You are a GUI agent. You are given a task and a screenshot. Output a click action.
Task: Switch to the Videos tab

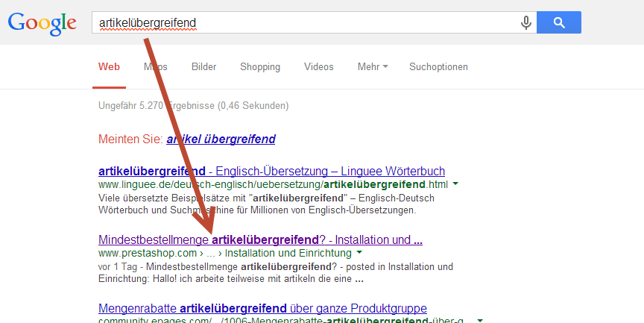coord(319,67)
